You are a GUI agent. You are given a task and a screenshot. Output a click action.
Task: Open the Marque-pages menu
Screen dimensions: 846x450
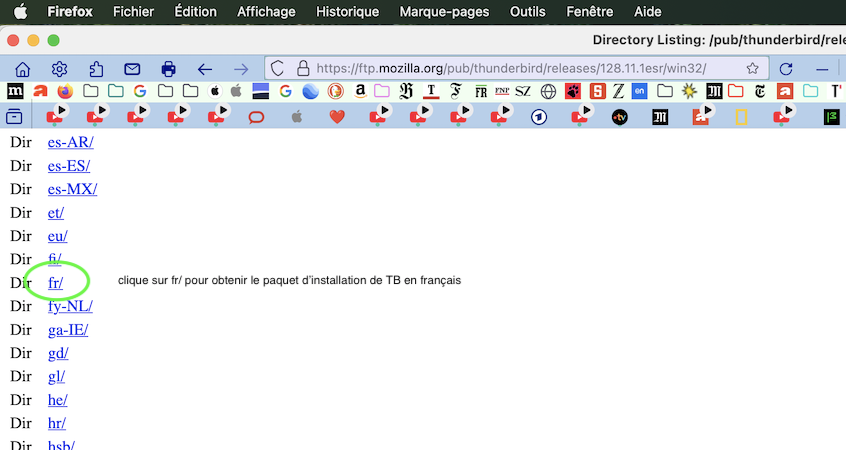click(x=444, y=11)
